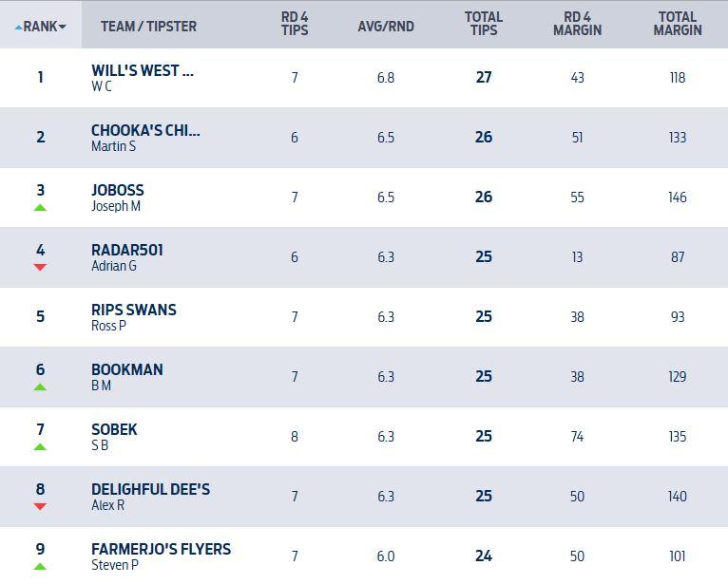
Task: Open FARMERJO'S FLYERS team page
Action: (x=161, y=549)
